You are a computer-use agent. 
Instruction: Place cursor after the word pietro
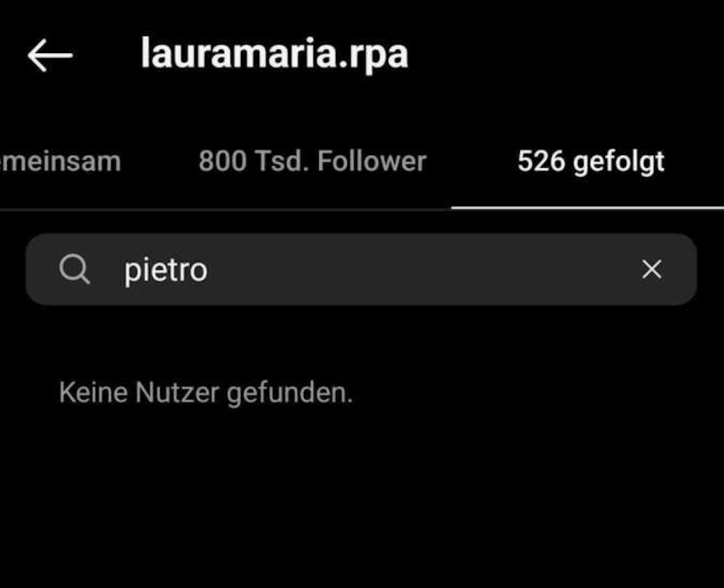pos(209,270)
